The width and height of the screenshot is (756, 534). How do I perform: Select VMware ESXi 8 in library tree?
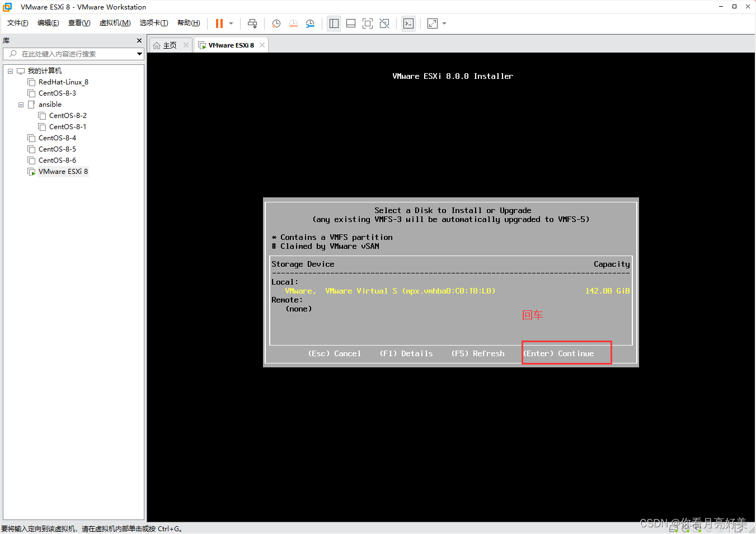[x=63, y=172]
